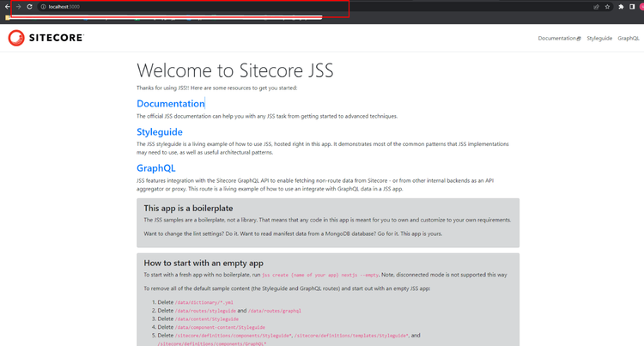Toggle the browser side panel icon
This screenshot has width=644, height=346.
632,7
